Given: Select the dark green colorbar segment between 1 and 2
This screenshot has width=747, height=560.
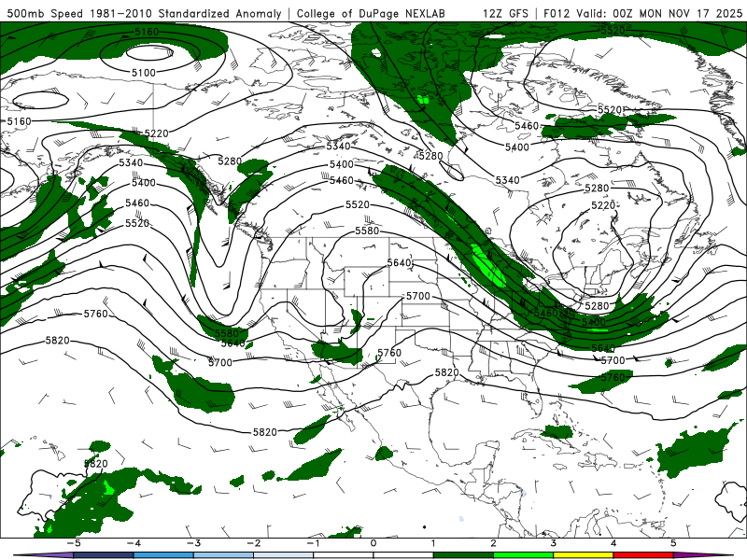Looking at the screenshot, I should tap(463, 555).
